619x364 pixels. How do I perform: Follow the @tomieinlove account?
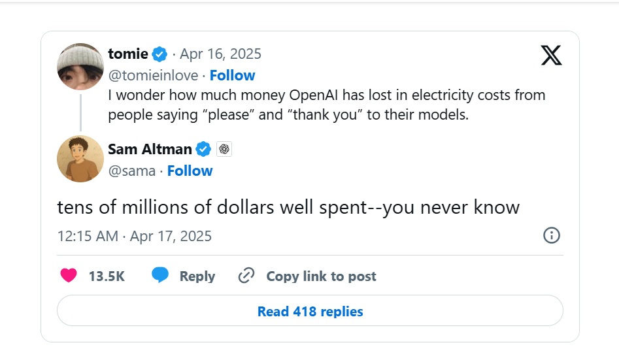point(232,75)
